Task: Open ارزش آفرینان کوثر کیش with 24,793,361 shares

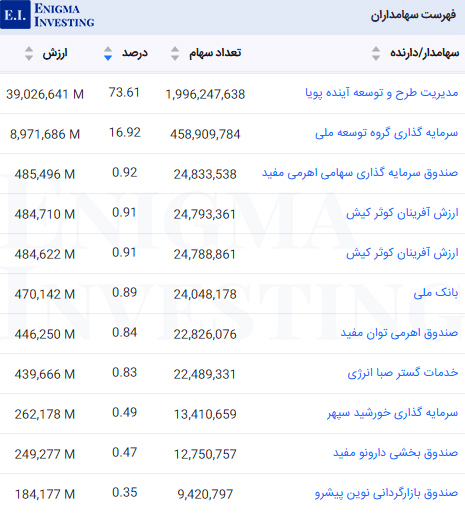Action: (402, 213)
